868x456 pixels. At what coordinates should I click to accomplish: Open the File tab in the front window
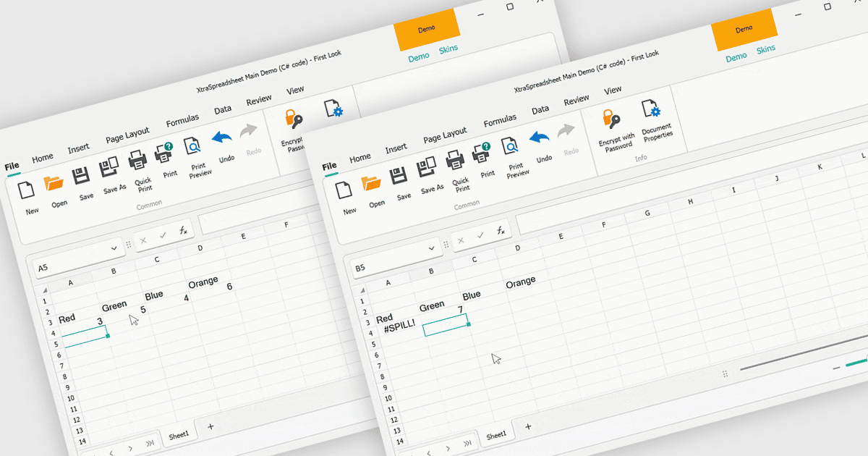click(x=330, y=166)
